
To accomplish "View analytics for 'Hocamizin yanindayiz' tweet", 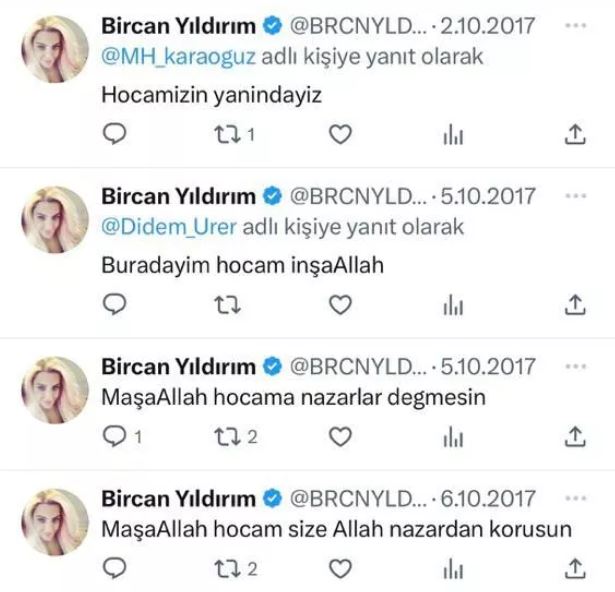I will click(x=453, y=135).
